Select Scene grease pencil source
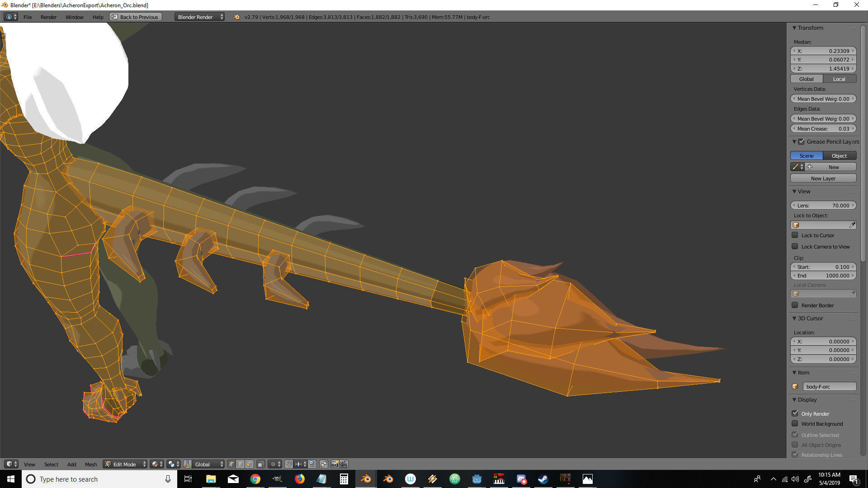This screenshot has height=488, width=868. [x=807, y=155]
